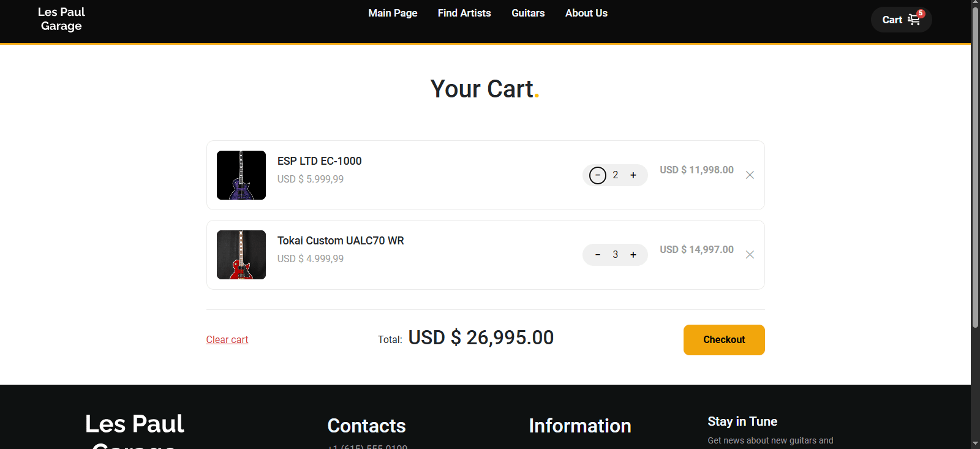Decrease ESP LTD EC-1000 quantity with minus
This screenshot has height=449, width=980.
[598, 175]
